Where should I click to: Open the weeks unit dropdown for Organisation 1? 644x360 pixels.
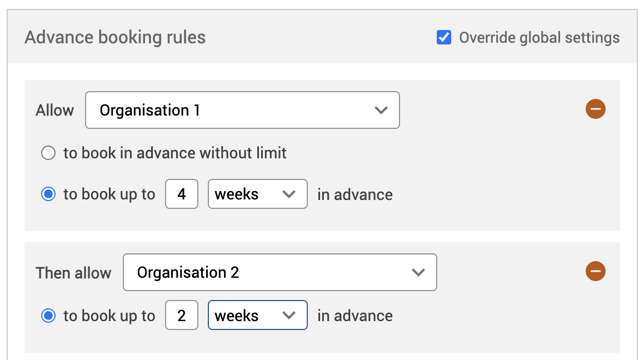[x=257, y=194]
